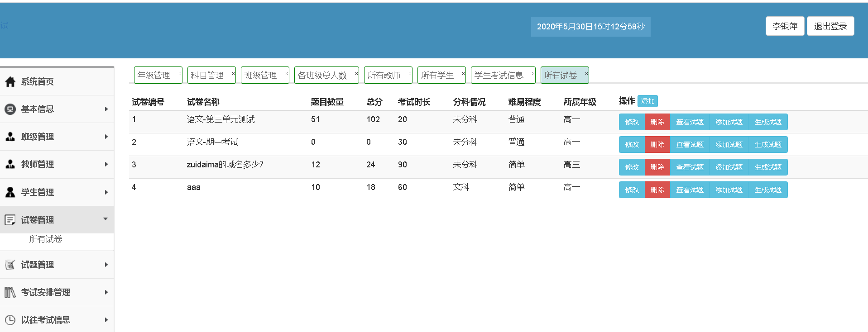The width and height of the screenshot is (868, 332).
Task: Click 查看试题 for paper aaa
Action: coord(690,190)
